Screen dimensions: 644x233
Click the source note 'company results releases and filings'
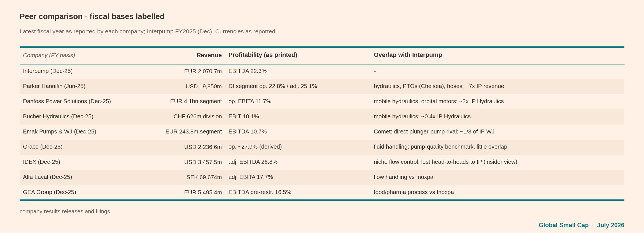pos(65,211)
